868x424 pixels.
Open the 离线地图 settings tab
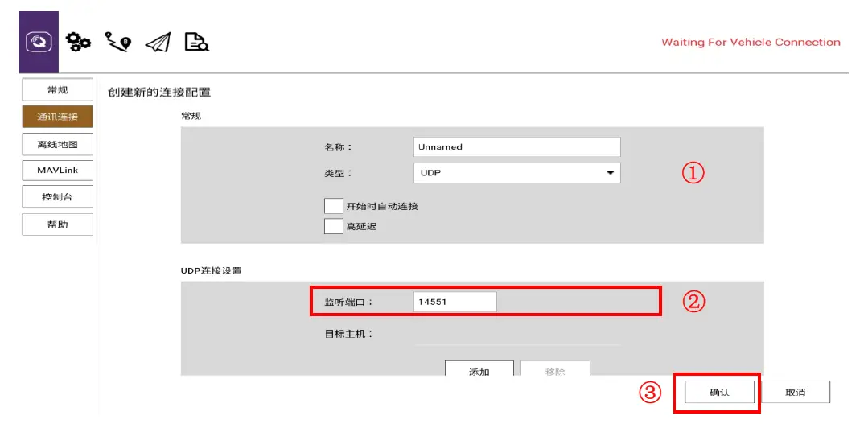(x=57, y=144)
